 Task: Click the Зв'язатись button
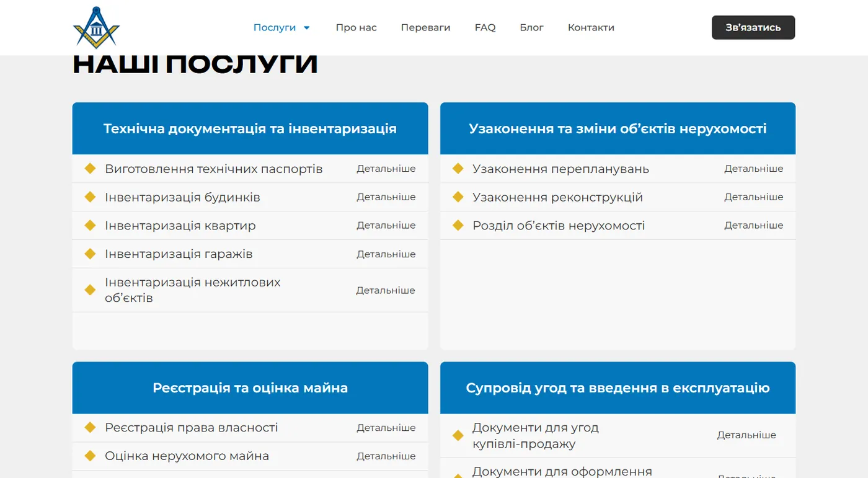pos(753,27)
